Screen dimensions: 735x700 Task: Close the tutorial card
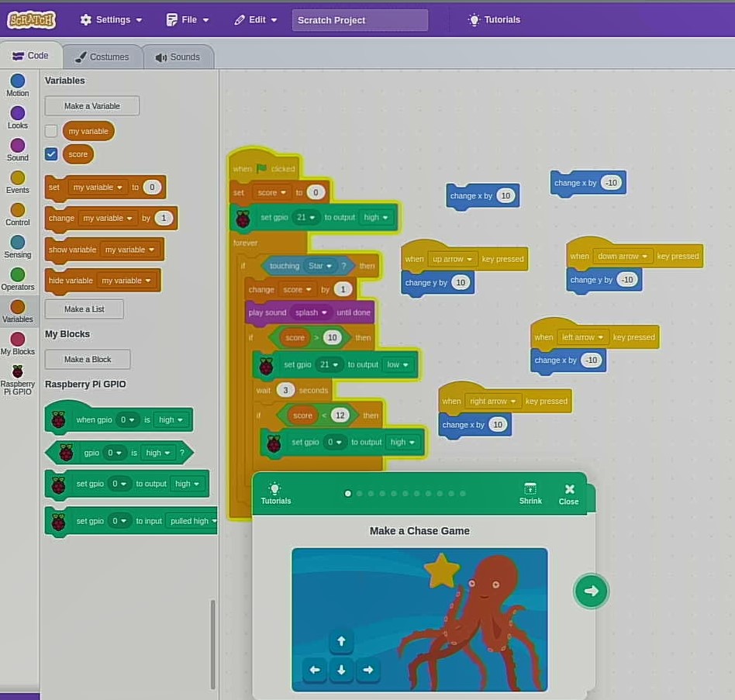(x=568, y=495)
